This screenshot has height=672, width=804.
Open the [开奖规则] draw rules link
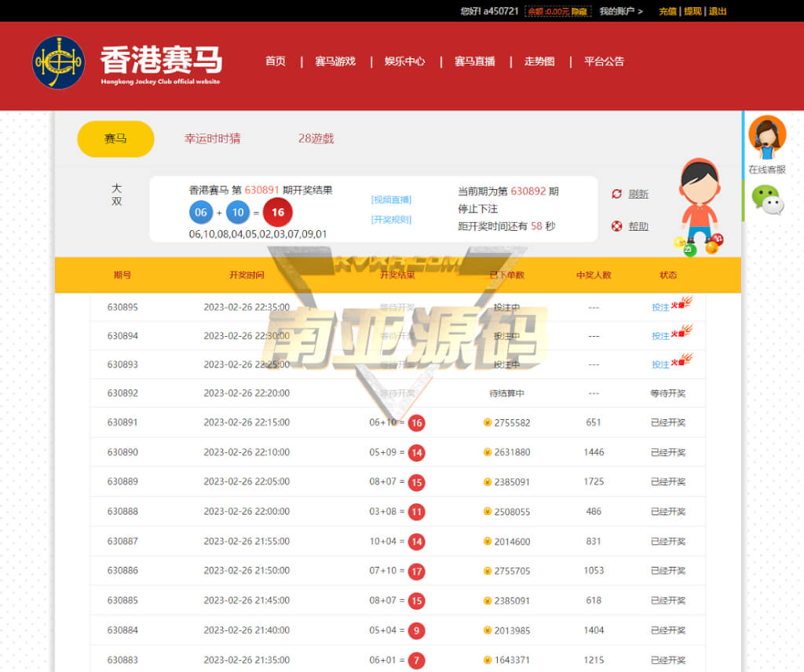(391, 219)
